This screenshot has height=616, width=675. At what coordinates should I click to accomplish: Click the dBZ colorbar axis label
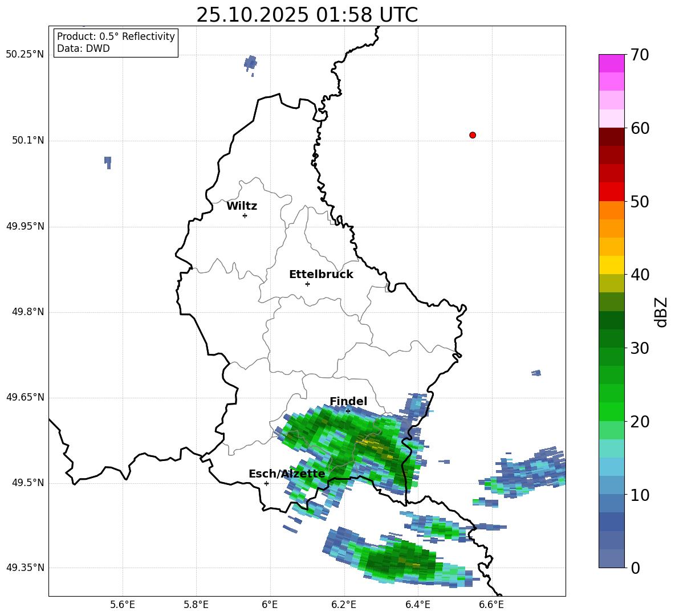pos(661,312)
